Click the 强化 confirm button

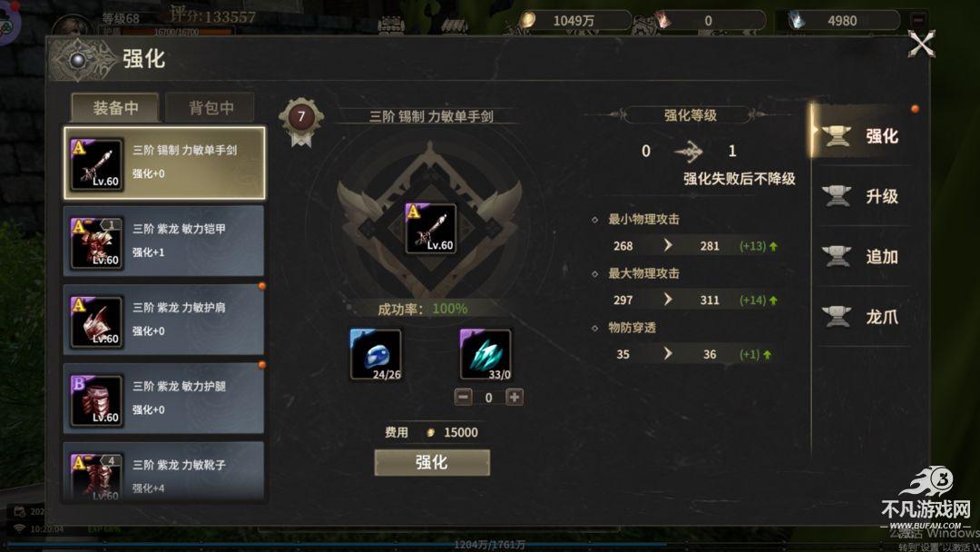click(x=432, y=463)
